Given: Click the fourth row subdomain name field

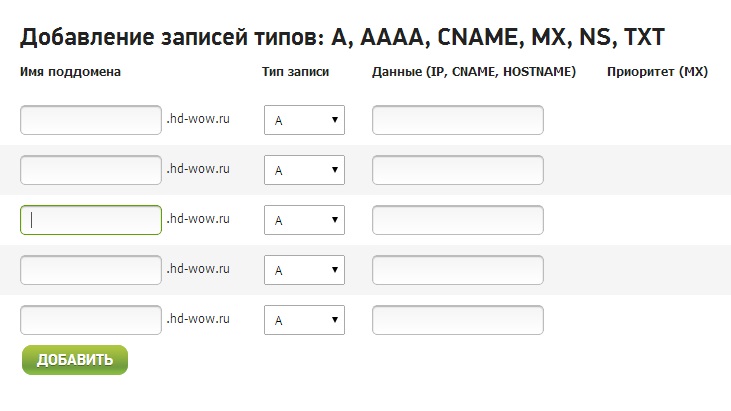Looking at the screenshot, I should click(x=91, y=270).
